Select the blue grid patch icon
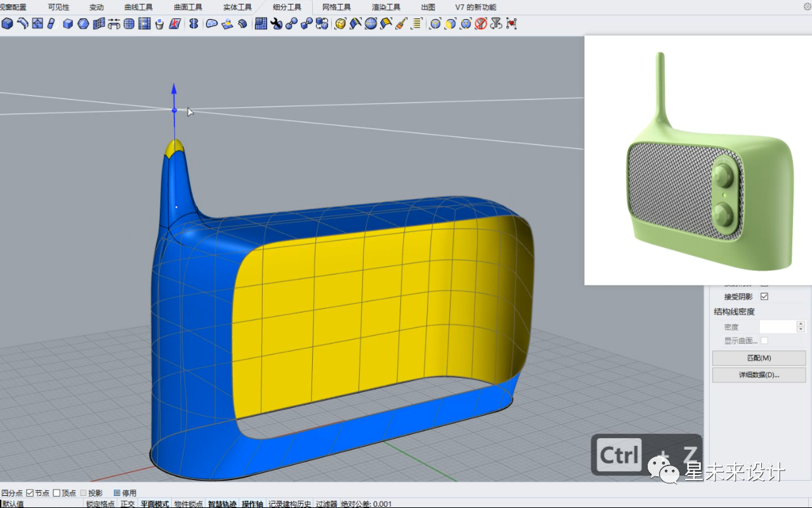Image resolution: width=812 pixels, height=508 pixels. tap(261, 23)
